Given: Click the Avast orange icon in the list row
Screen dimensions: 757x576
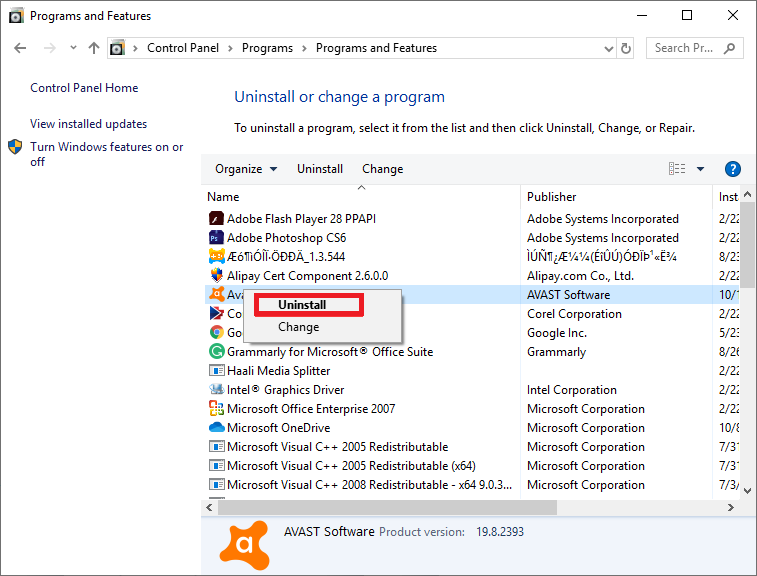Looking at the screenshot, I should point(216,294).
